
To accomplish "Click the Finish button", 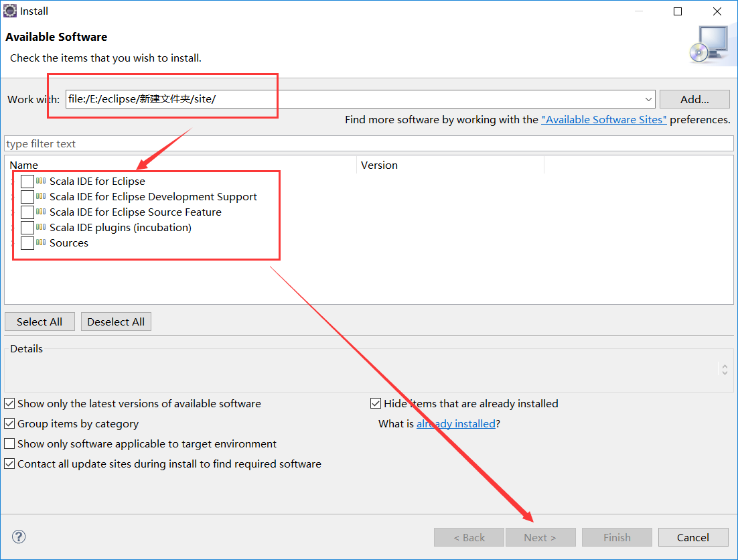I will coord(617,537).
